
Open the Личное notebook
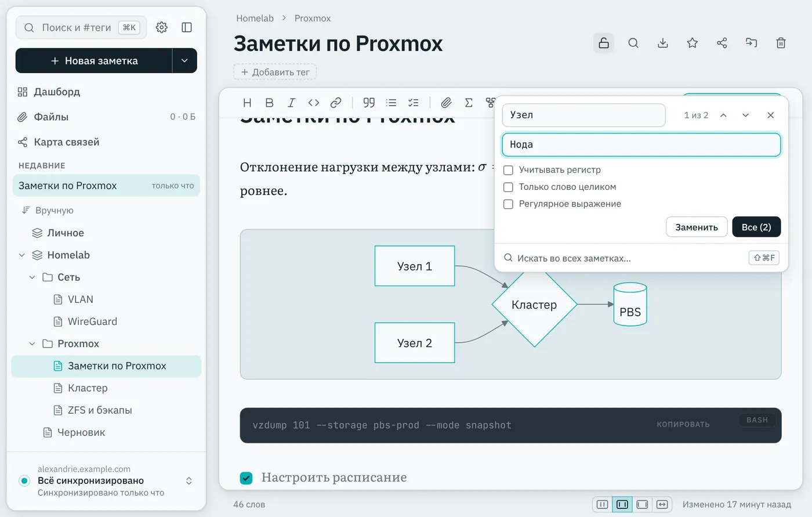[106, 233]
